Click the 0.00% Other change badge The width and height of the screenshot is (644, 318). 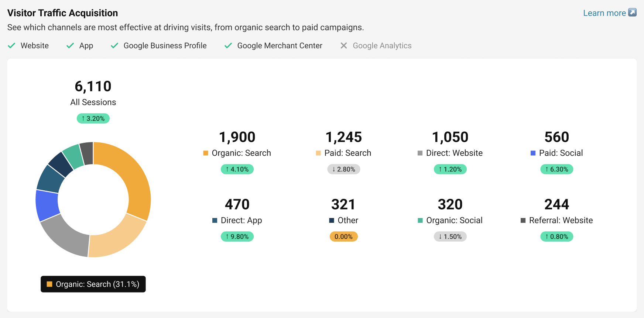[344, 236]
